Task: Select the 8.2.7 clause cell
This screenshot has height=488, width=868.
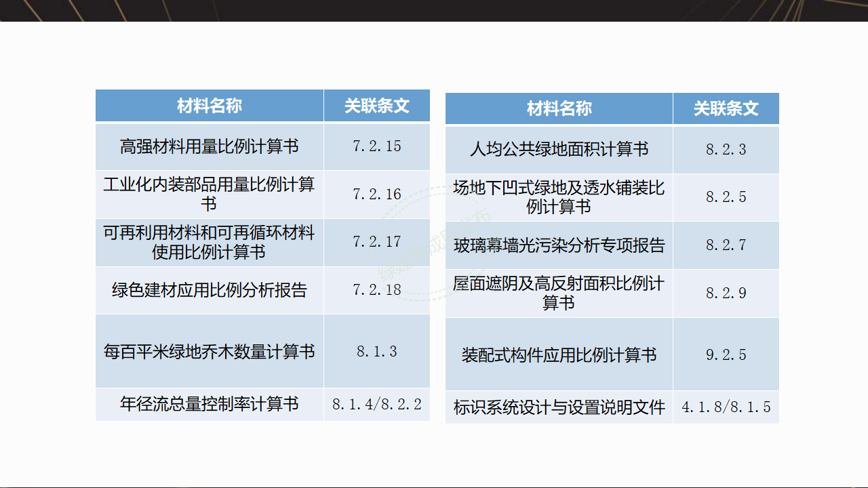Action: (726, 245)
